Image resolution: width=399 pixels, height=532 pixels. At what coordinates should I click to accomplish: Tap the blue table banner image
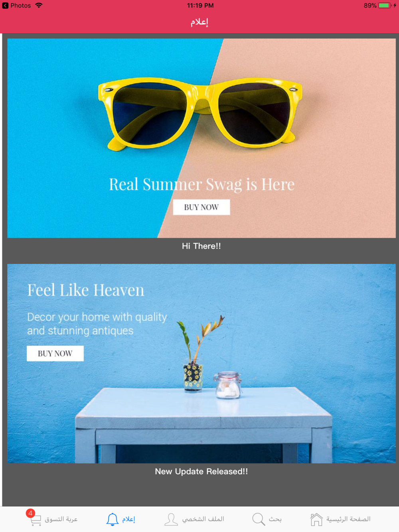201,363
